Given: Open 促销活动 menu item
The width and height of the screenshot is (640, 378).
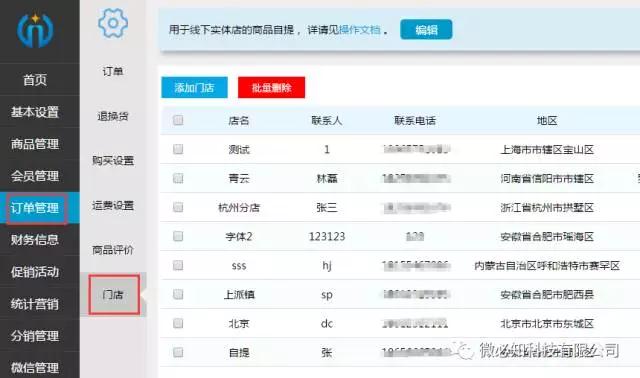Looking at the screenshot, I should point(35,272).
